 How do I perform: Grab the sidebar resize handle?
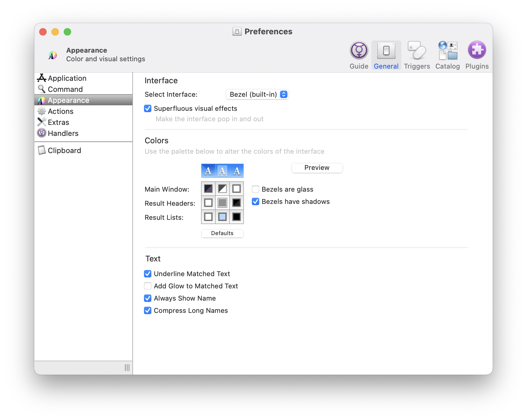point(127,368)
